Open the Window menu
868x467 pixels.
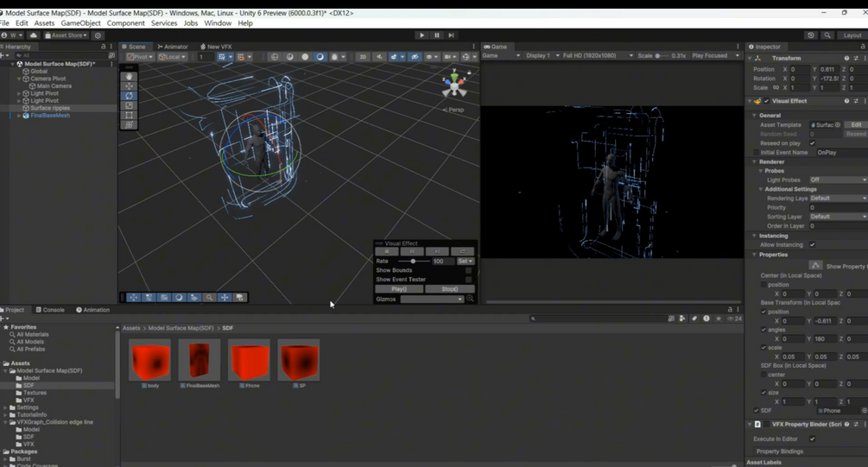pyautogui.click(x=218, y=23)
